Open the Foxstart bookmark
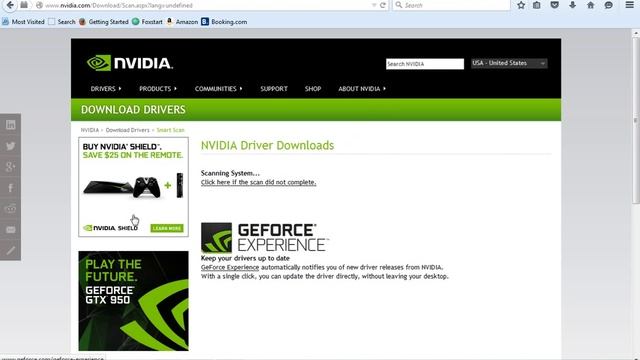This screenshot has width=640, height=360. [147, 22]
